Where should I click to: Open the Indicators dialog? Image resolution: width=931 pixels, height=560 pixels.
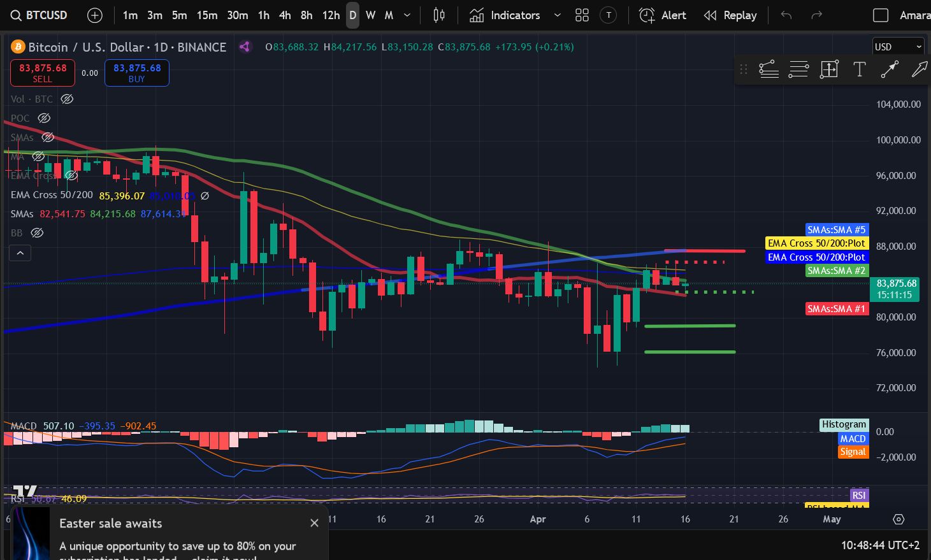point(505,15)
